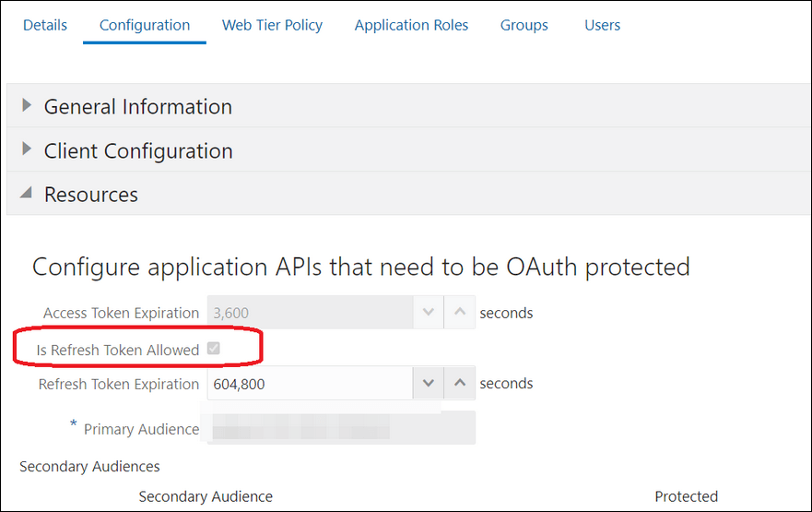This screenshot has width=812, height=512.
Task: Go to the Groups tab
Action: click(x=524, y=25)
